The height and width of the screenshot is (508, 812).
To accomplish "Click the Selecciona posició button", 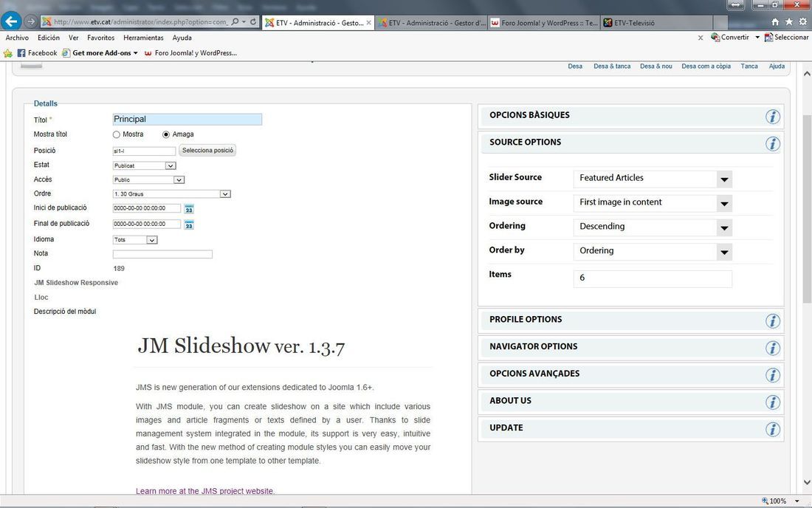I will pos(207,150).
